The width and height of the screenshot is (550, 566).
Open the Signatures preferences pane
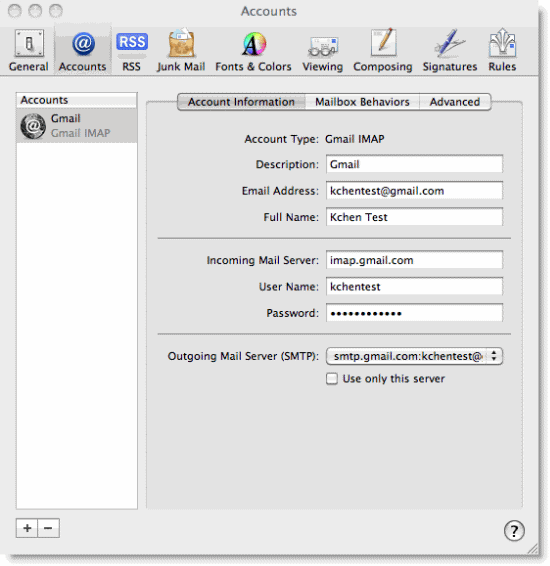click(x=450, y=51)
